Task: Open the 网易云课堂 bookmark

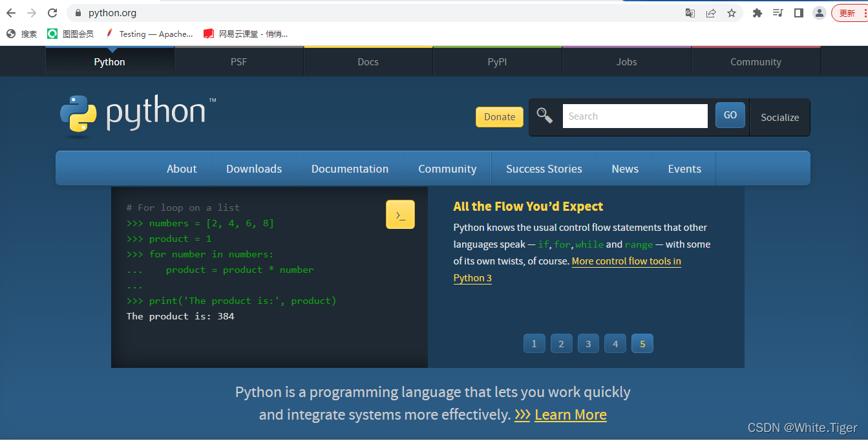Action: [x=246, y=34]
